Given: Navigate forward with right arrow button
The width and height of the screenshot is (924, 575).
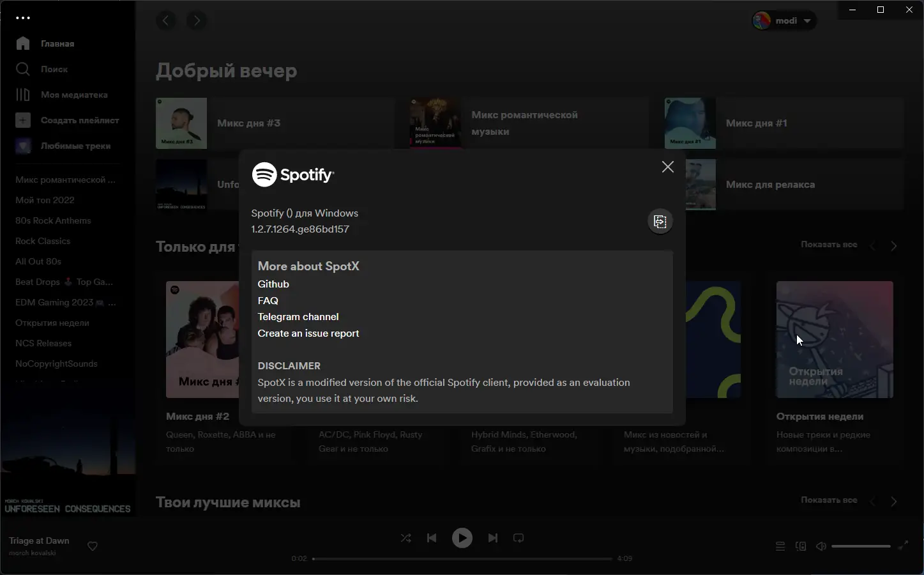Looking at the screenshot, I should (x=197, y=20).
